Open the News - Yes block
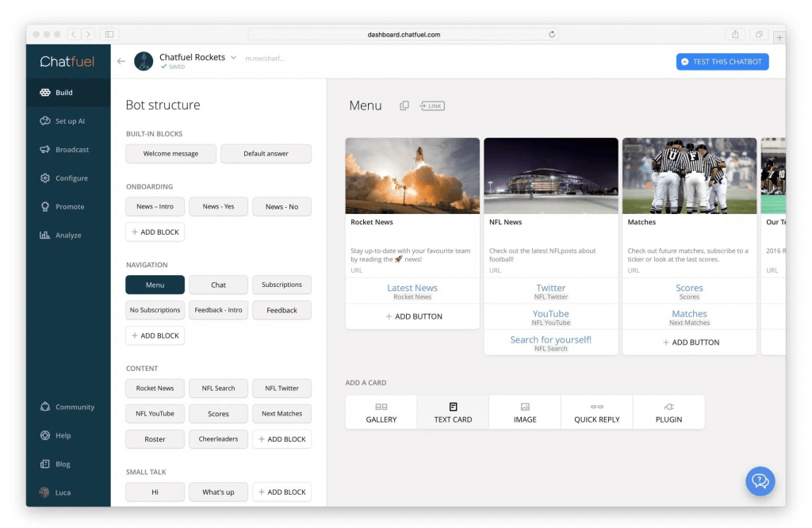This screenshot has height=528, width=812. [x=219, y=207]
